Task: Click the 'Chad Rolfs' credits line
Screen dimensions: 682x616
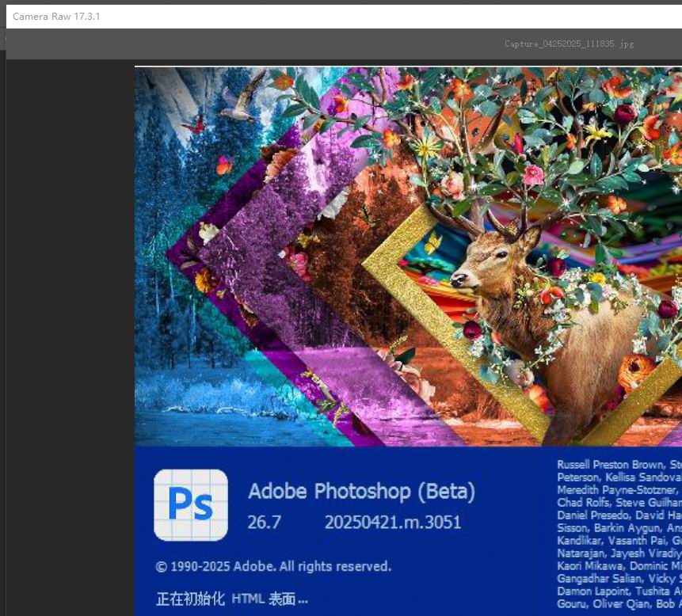Action: click(x=619, y=503)
